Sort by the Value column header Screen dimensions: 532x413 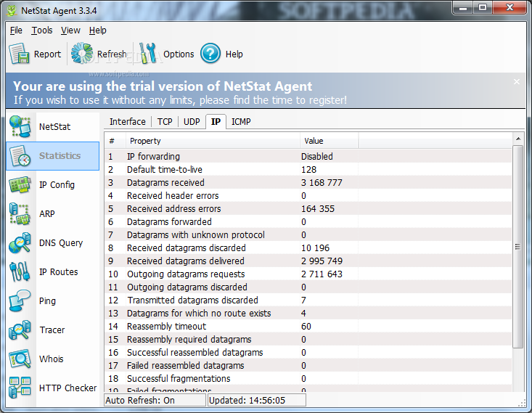coord(329,141)
